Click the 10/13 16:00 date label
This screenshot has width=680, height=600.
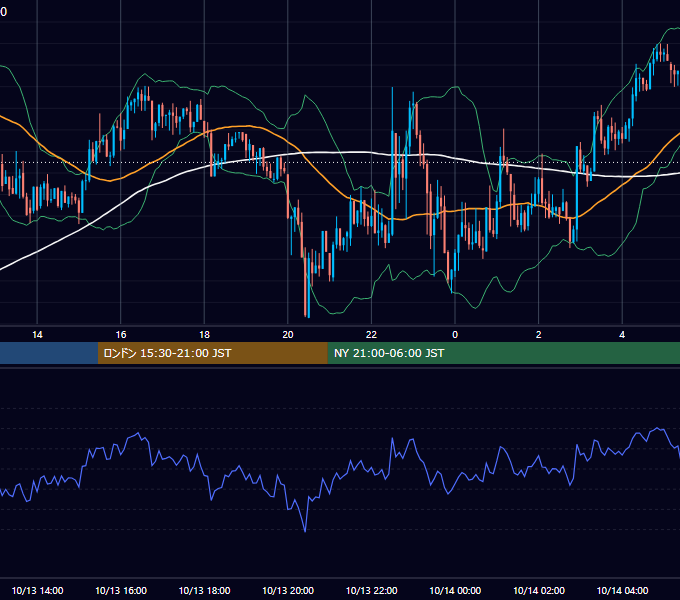pos(121,590)
